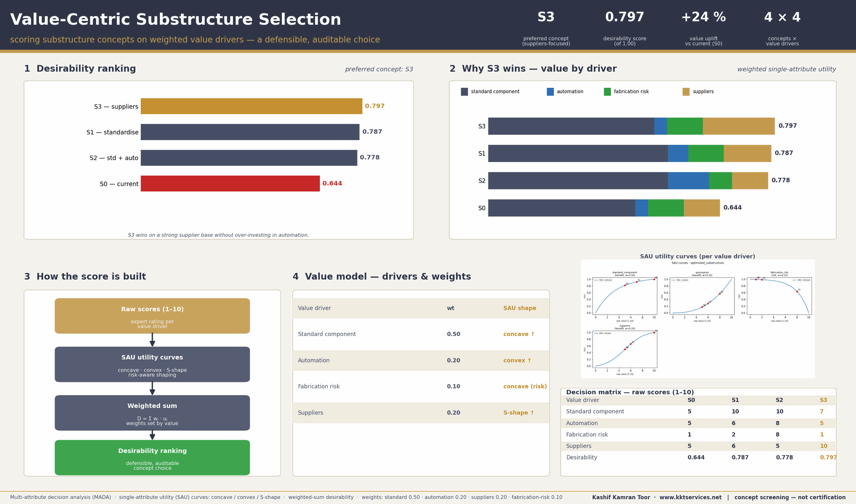Screen dimensions: 856x504
Task: Click the Standard component row in the Value model table
Action: 421,334
